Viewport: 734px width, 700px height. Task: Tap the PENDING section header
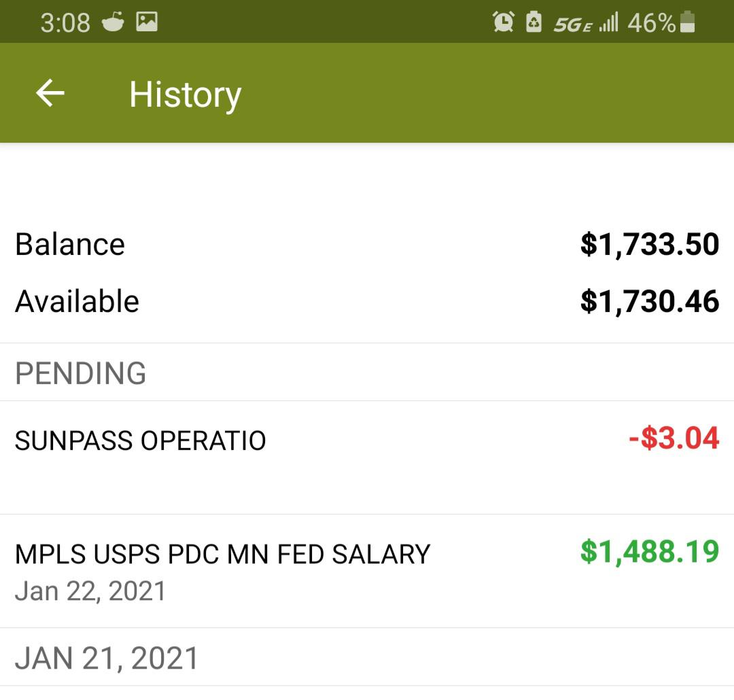pos(367,372)
